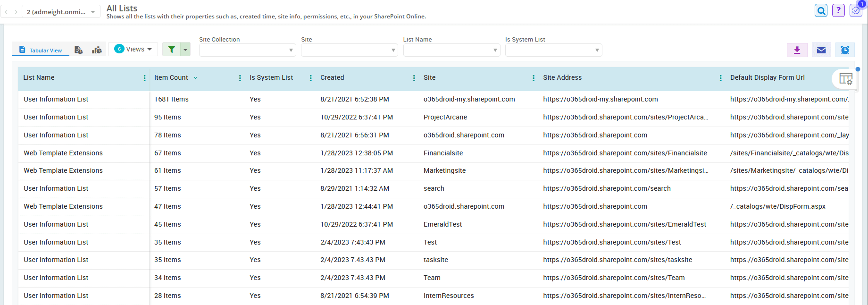
Task: Select the '1/28/2023 11:17:37 AM' created cell
Action: click(x=357, y=170)
